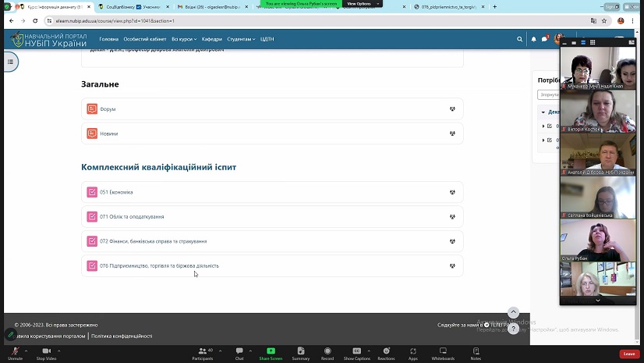Switch to 076_pidpriemnictvo browser tab
Image resolution: width=644 pixels, height=363 pixels.
[x=448, y=7]
